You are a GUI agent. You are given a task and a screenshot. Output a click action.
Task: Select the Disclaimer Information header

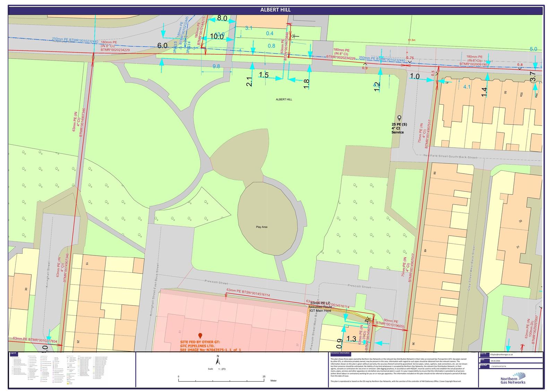(343, 353)
